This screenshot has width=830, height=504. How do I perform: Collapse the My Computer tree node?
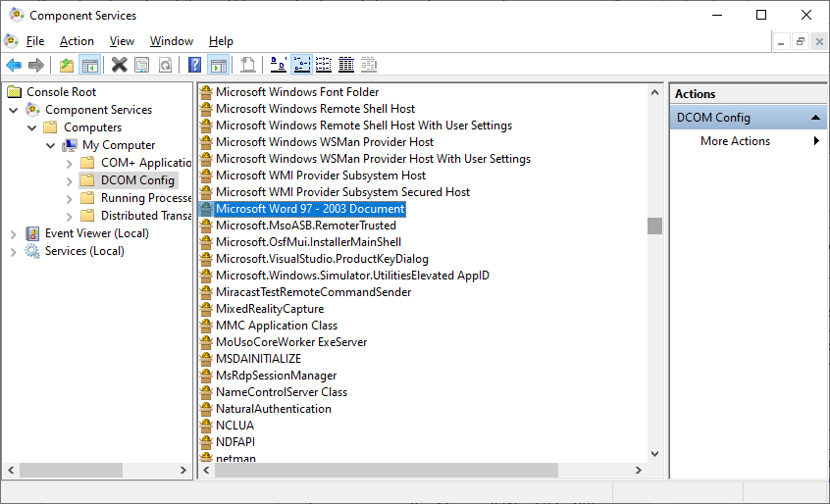[51, 145]
